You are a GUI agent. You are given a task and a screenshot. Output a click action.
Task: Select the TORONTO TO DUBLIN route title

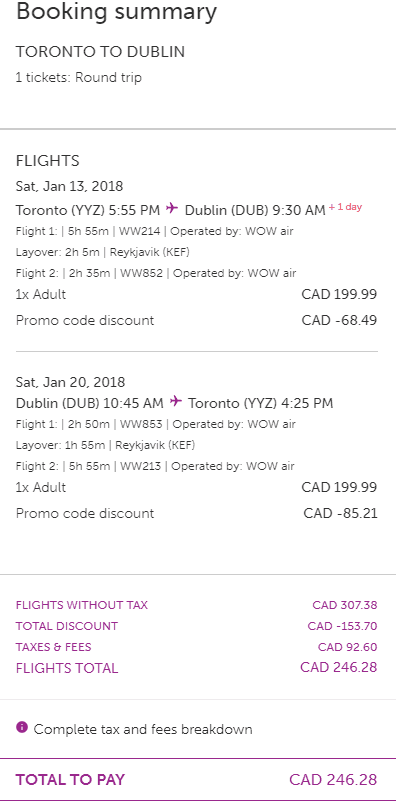pos(100,52)
